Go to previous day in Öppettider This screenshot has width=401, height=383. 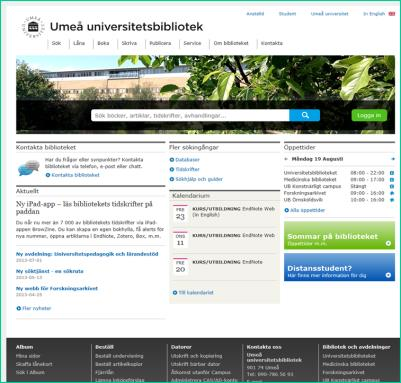click(x=286, y=159)
